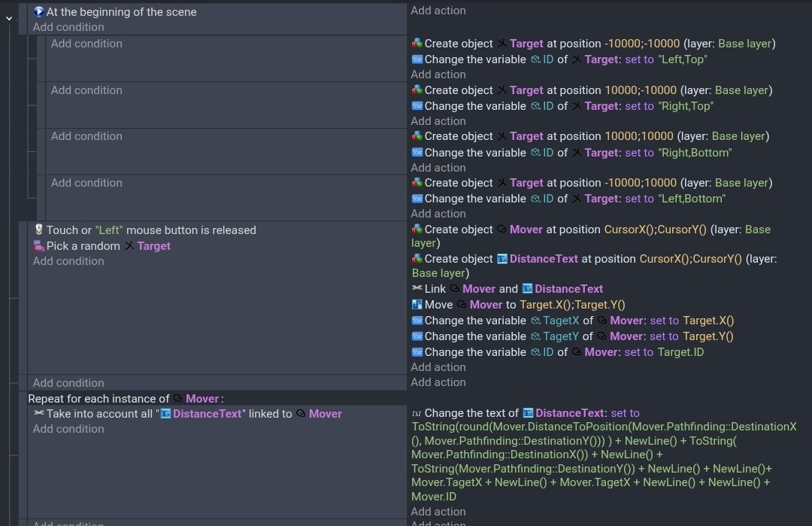This screenshot has height=526, width=812.
Task: Edit the Target.ID expression parameter
Action: coord(680,352)
